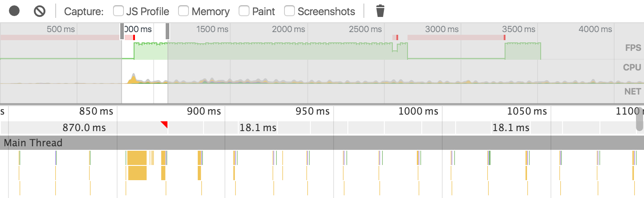Click the NET overview row label
Image resolution: width=644 pixels, height=198 pixels.
pos(632,92)
